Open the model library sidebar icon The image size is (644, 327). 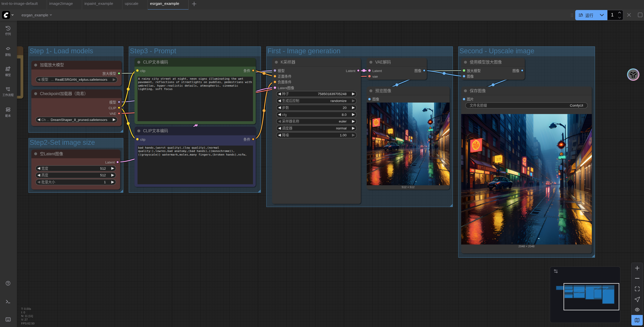pyautogui.click(x=8, y=71)
